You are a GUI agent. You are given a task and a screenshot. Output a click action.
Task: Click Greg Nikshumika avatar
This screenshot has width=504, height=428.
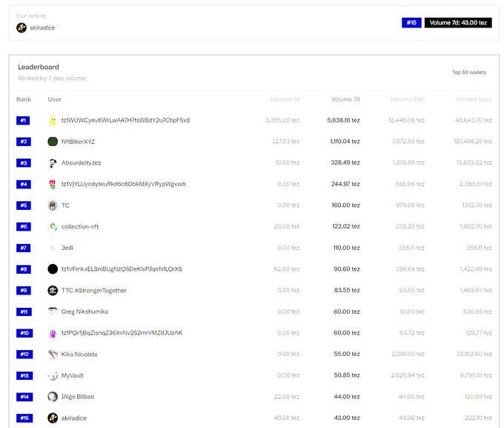(53, 312)
